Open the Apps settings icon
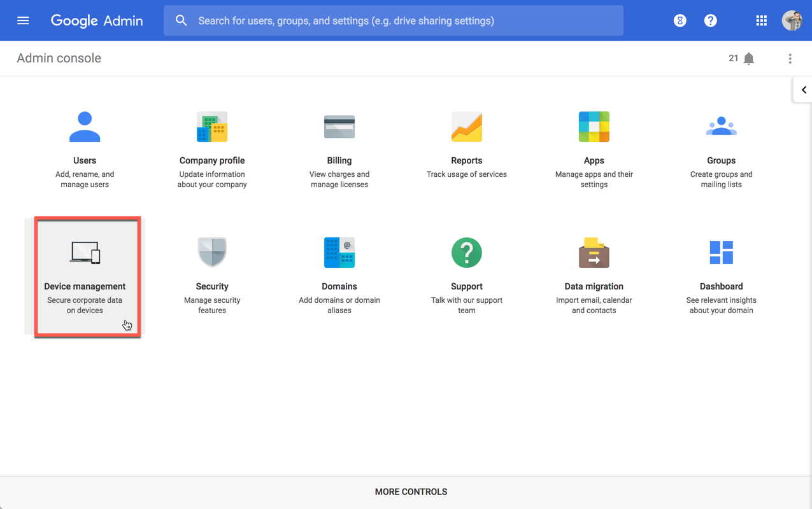The image size is (812, 509). click(594, 127)
